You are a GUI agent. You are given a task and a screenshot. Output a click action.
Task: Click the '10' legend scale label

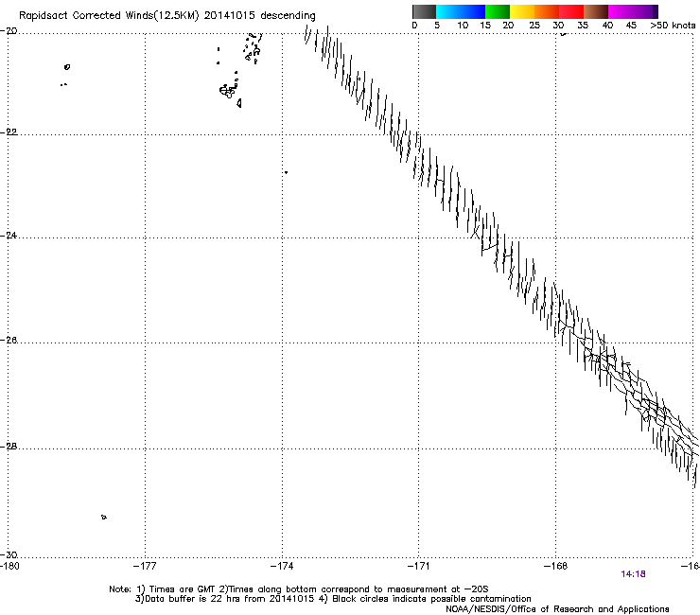463,26
